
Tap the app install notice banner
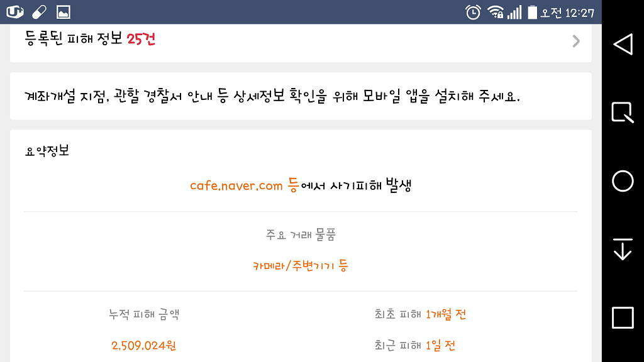pyautogui.click(x=301, y=96)
